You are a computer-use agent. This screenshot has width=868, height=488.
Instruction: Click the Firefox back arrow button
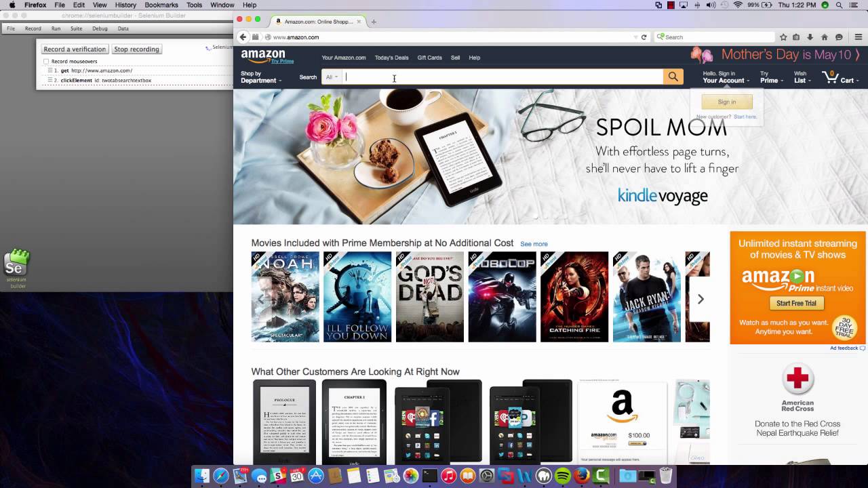[243, 37]
